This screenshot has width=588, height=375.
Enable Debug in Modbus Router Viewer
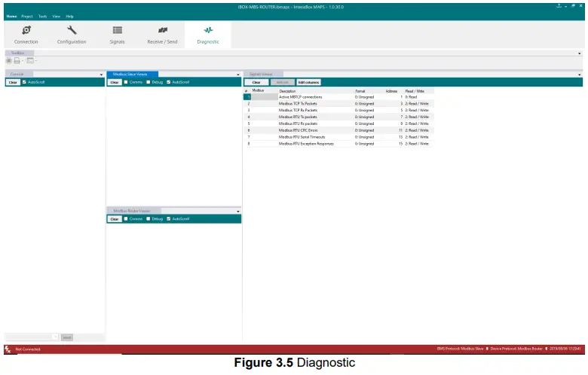point(148,219)
